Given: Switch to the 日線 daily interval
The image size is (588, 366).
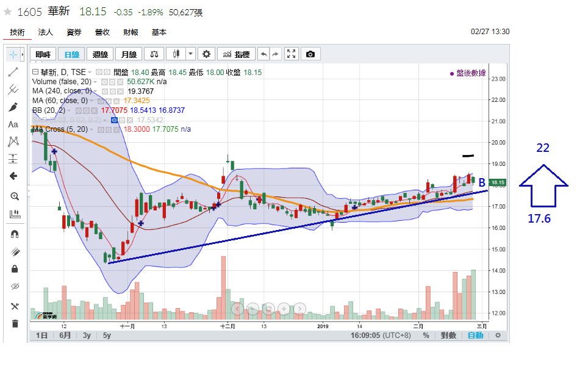Looking at the screenshot, I should (x=71, y=54).
